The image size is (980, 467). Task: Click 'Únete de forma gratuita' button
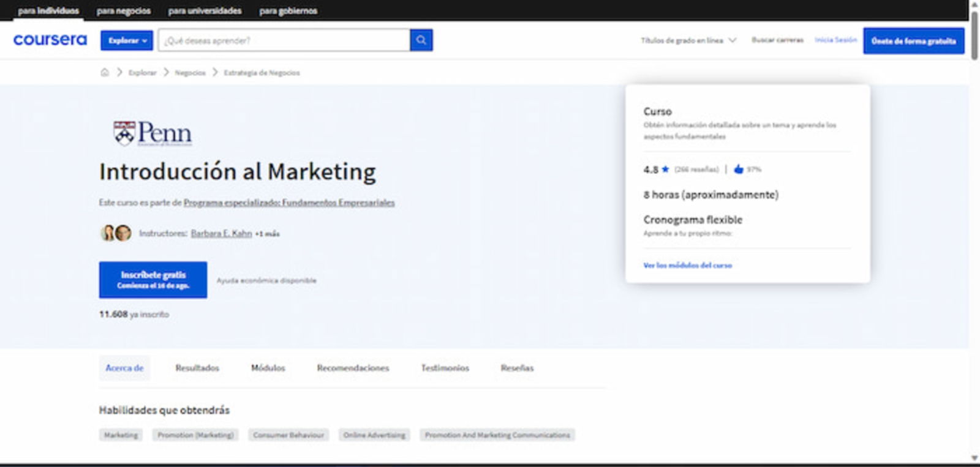[x=914, y=41]
